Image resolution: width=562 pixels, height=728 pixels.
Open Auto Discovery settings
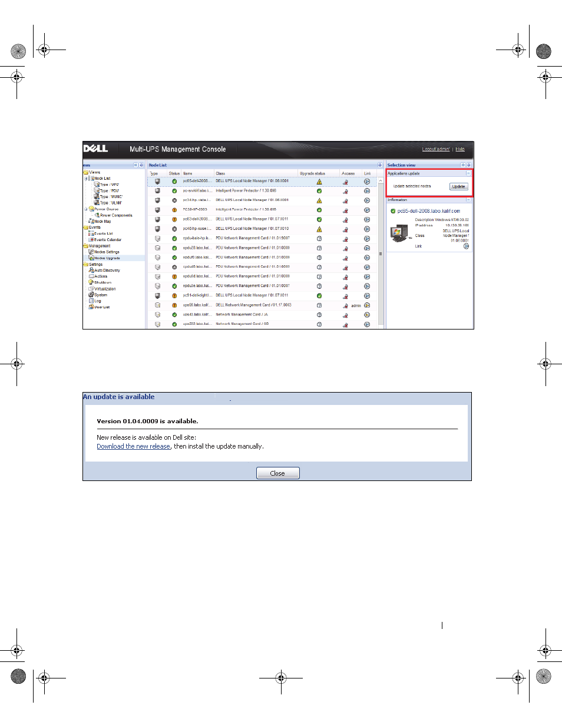point(107,271)
